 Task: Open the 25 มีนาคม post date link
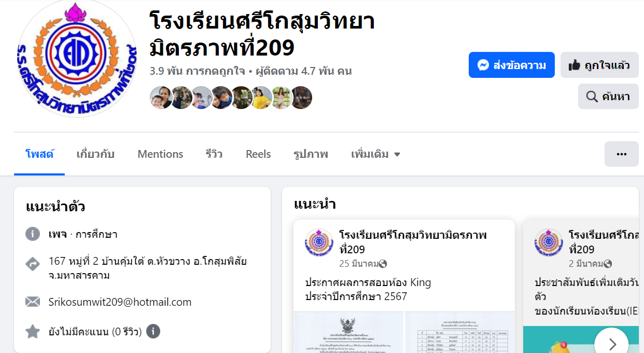tap(359, 264)
